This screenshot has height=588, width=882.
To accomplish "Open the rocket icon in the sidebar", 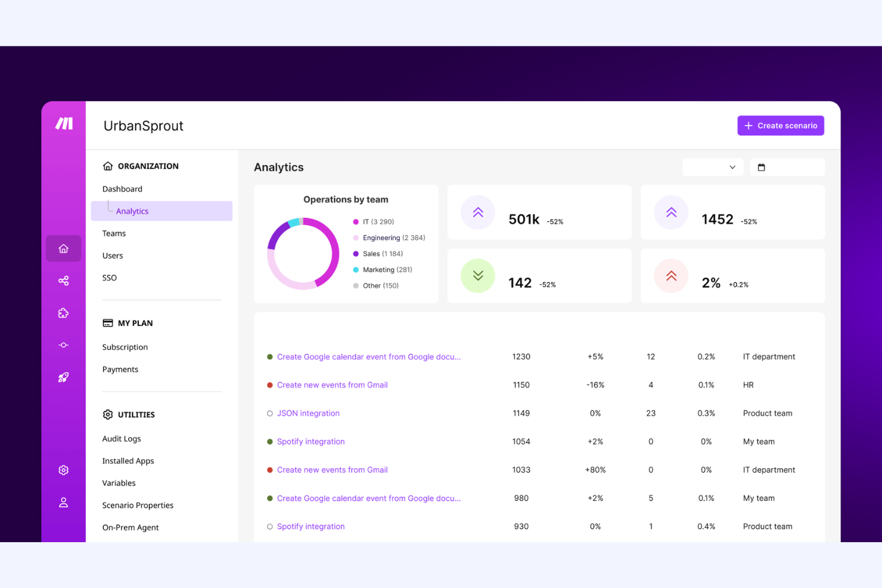I will (x=63, y=377).
